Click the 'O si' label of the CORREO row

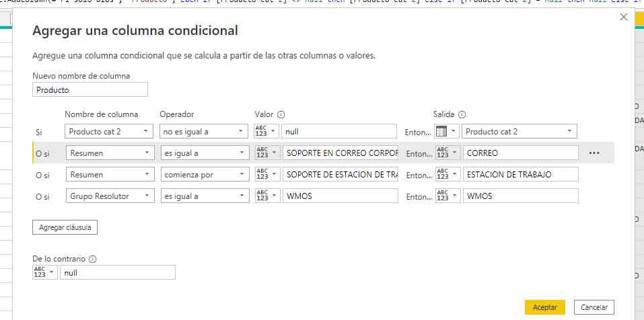coord(42,153)
